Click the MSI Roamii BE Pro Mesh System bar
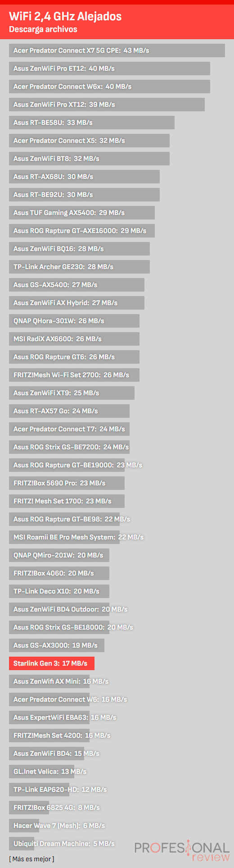This screenshot has width=234, height=868. point(64,537)
